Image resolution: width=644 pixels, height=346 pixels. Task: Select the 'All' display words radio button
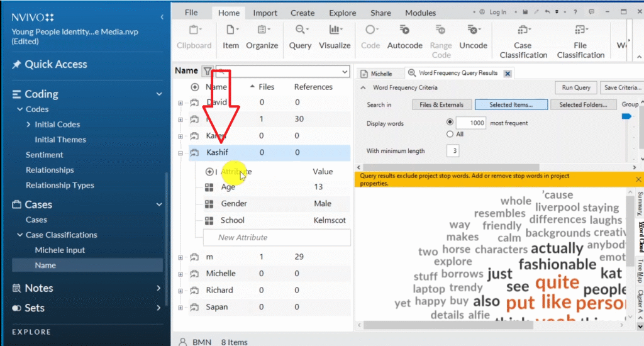450,134
